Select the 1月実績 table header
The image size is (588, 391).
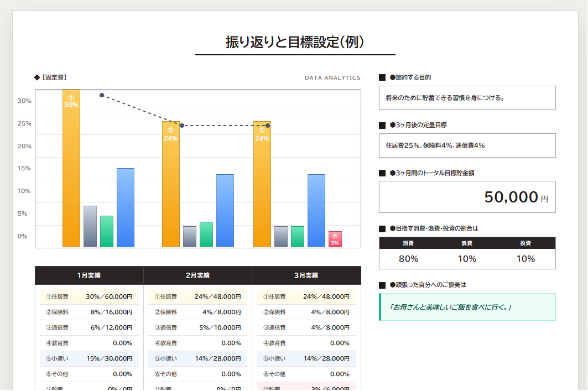click(x=89, y=275)
